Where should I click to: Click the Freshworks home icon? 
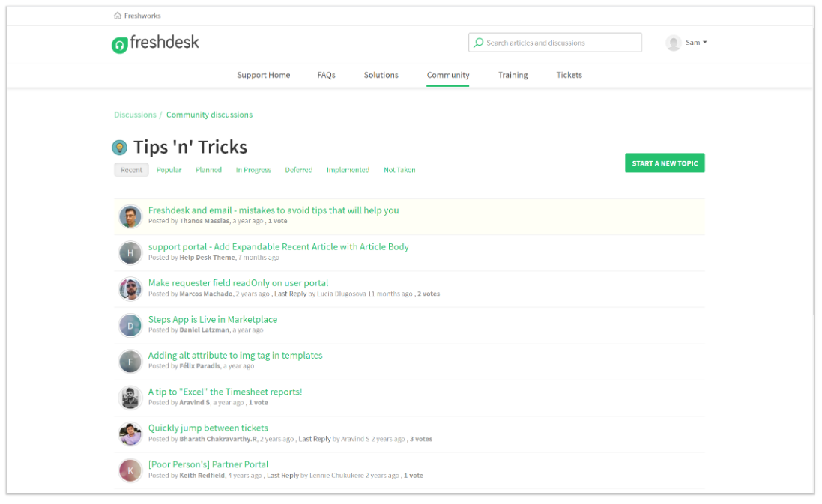point(117,14)
